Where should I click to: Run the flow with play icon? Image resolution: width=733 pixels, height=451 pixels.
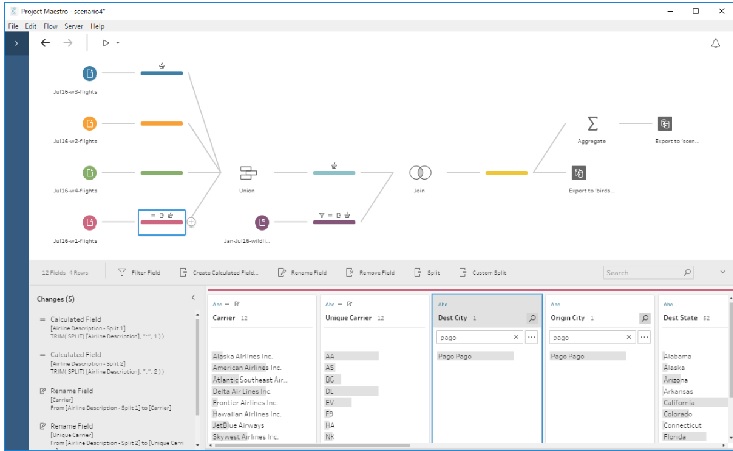tap(106, 43)
